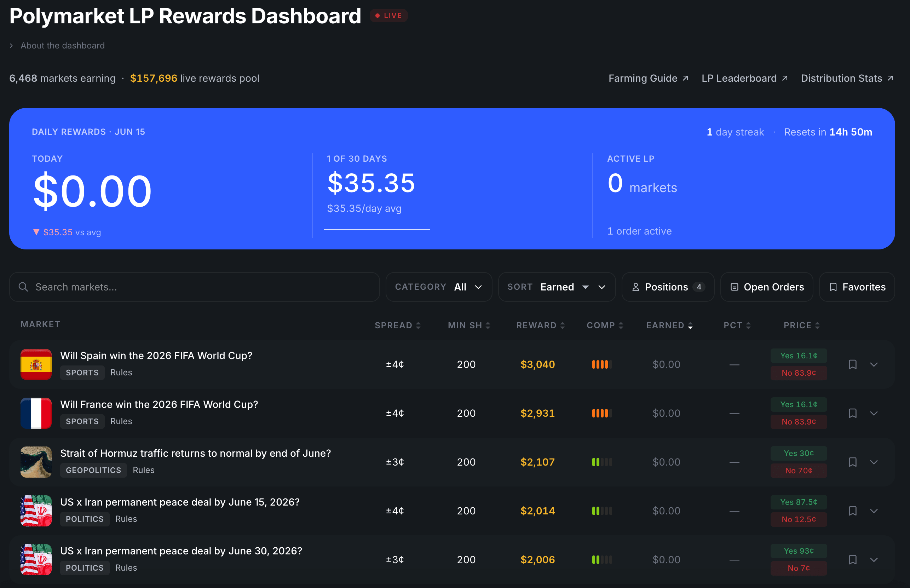
Task: Open the LP Leaderboard link
Action: [745, 78]
